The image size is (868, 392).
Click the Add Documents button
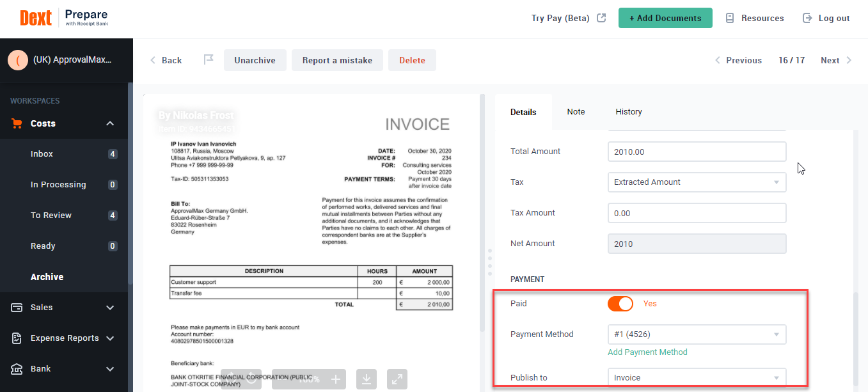point(665,18)
